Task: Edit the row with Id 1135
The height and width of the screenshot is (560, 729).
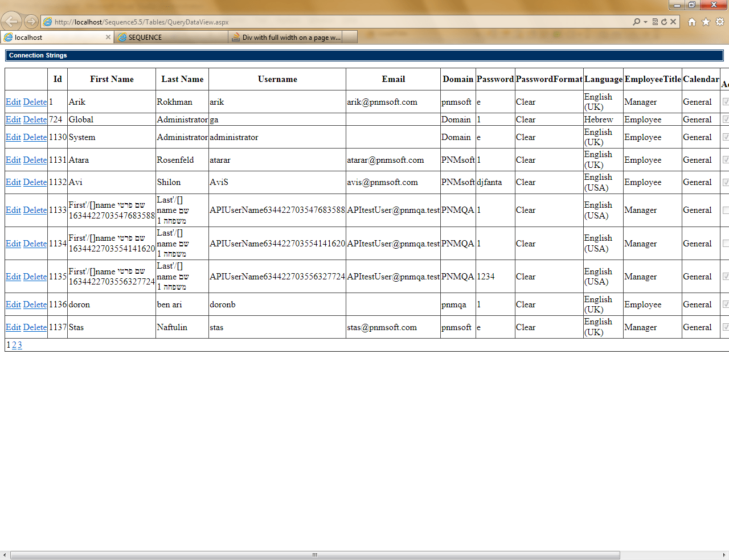Action: pyautogui.click(x=13, y=277)
